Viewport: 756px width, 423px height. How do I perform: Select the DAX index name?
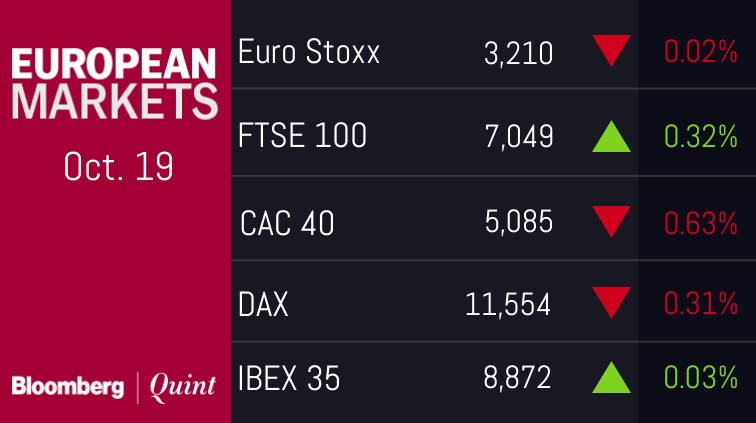264,304
